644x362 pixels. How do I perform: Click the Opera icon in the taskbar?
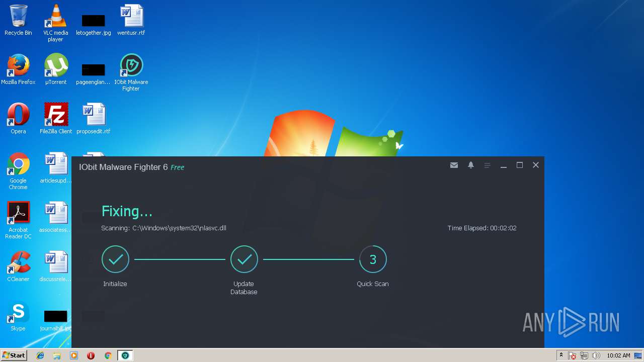tap(91, 355)
